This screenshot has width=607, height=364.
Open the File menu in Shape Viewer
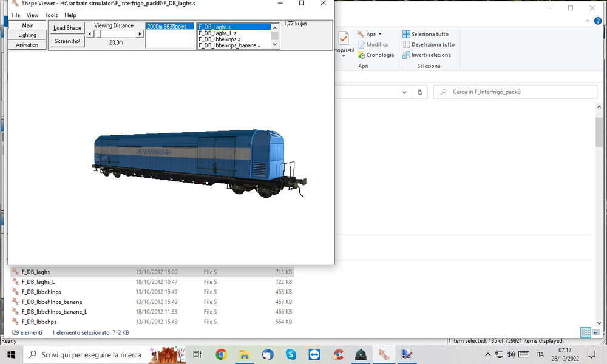point(16,15)
